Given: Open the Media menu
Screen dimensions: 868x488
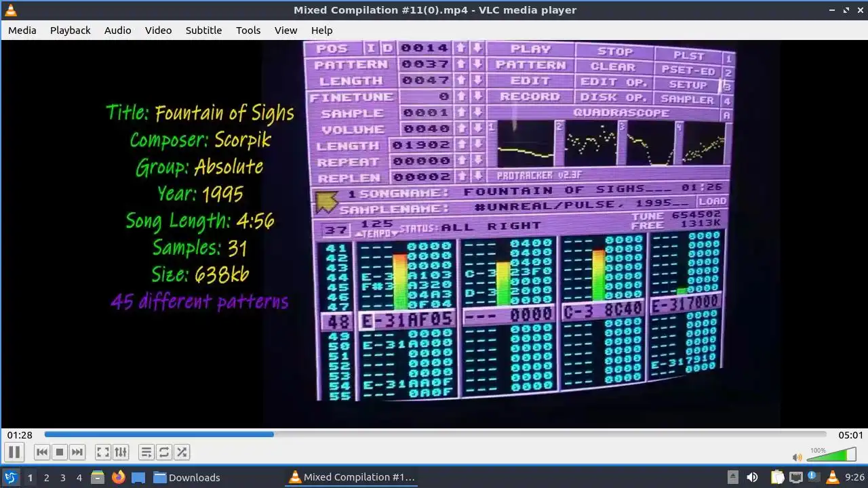Looking at the screenshot, I should (x=22, y=30).
